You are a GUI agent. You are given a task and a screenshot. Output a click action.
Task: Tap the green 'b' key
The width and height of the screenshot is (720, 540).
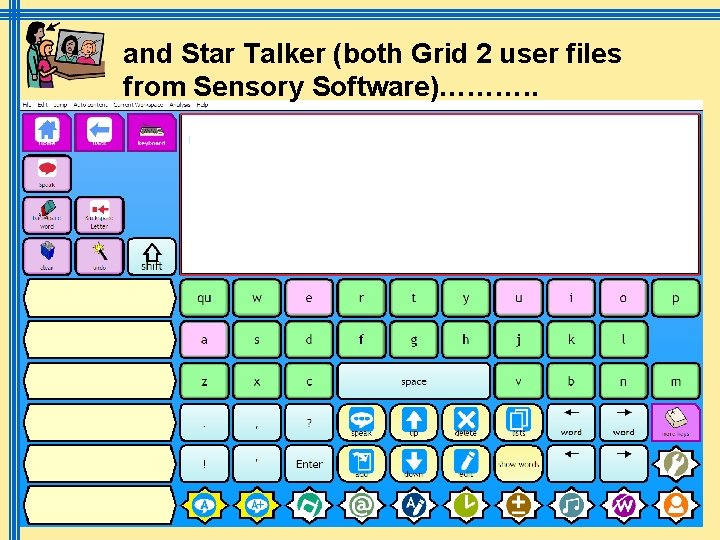click(x=571, y=381)
